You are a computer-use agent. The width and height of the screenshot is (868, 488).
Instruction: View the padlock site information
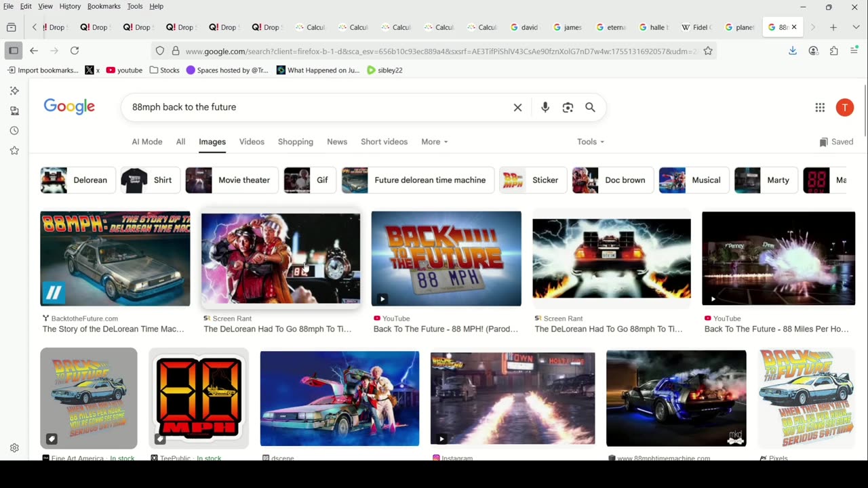tap(176, 51)
